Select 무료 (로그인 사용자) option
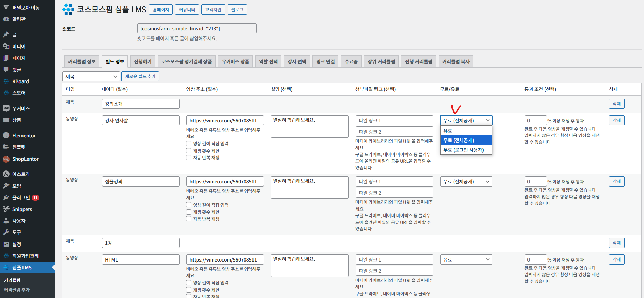This screenshot has width=644, height=298. pyautogui.click(x=466, y=150)
